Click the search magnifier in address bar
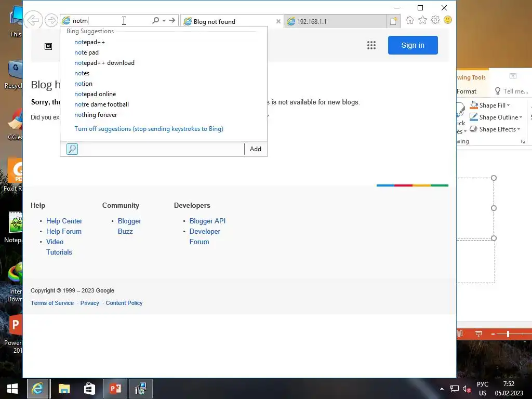The image size is (532, 399). coord(156,20)
